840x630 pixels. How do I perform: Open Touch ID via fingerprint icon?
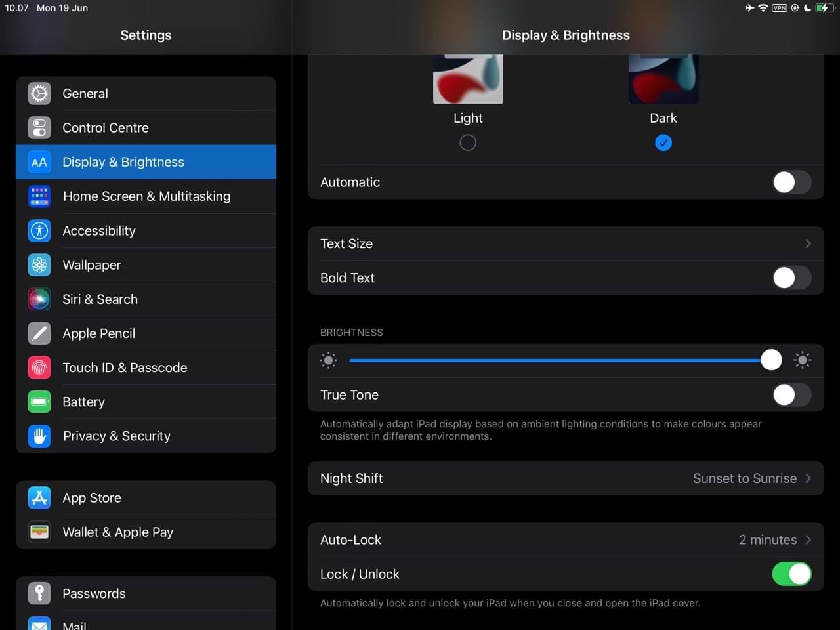tap(39, 367)
